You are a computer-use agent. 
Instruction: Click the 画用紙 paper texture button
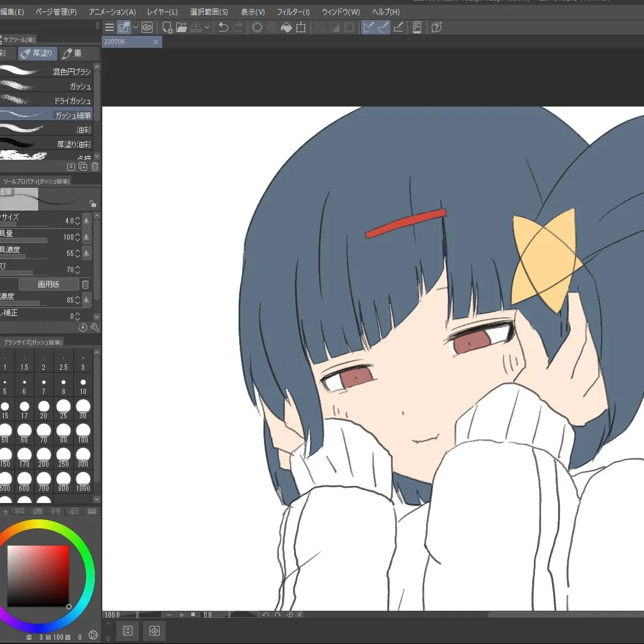pos(48,284)
